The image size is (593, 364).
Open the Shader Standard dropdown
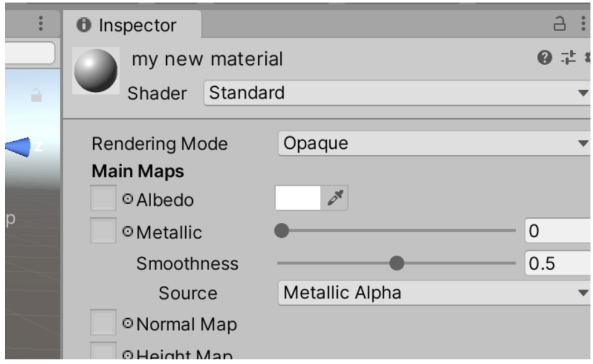397,93
